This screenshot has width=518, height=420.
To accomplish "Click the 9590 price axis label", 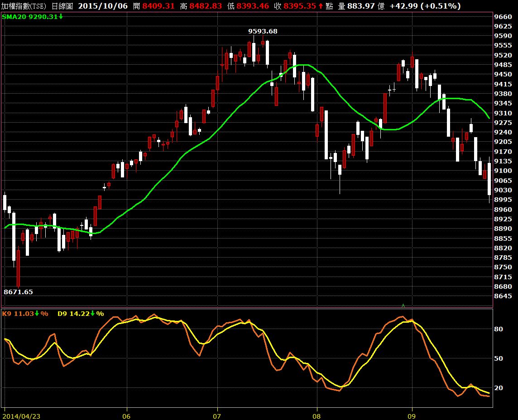I will (503, 36).
